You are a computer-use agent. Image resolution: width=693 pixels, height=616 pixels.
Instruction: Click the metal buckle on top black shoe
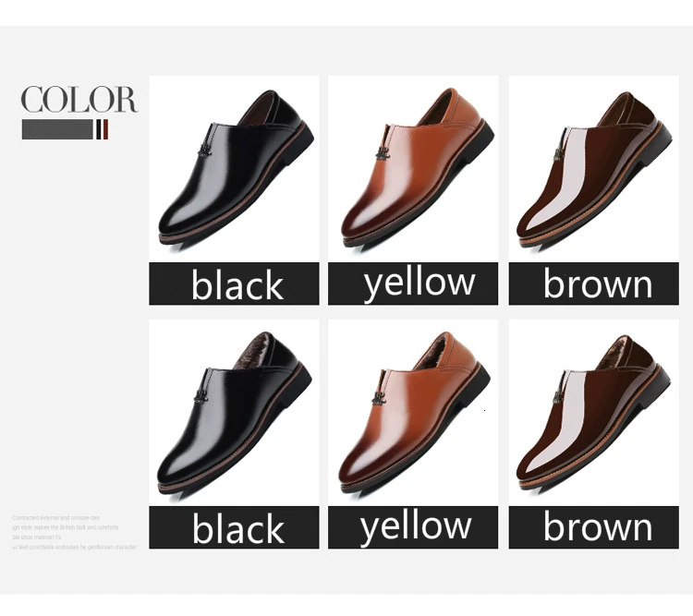[x=204, y=151]
